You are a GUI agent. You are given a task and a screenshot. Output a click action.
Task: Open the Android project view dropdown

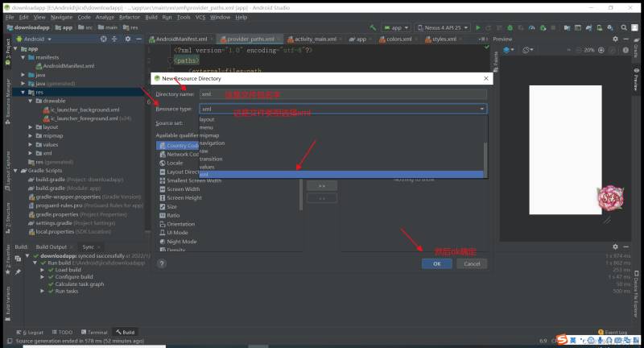tap(34, 39)
